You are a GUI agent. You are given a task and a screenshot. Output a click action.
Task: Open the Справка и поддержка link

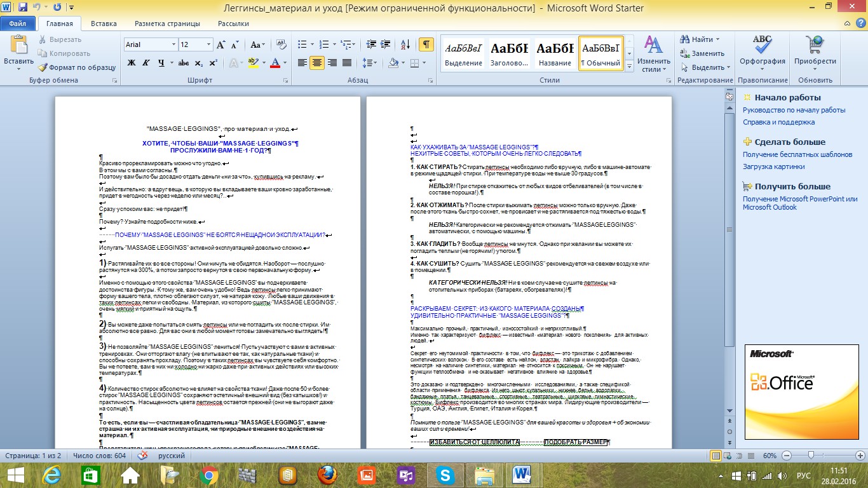[779, 122]
